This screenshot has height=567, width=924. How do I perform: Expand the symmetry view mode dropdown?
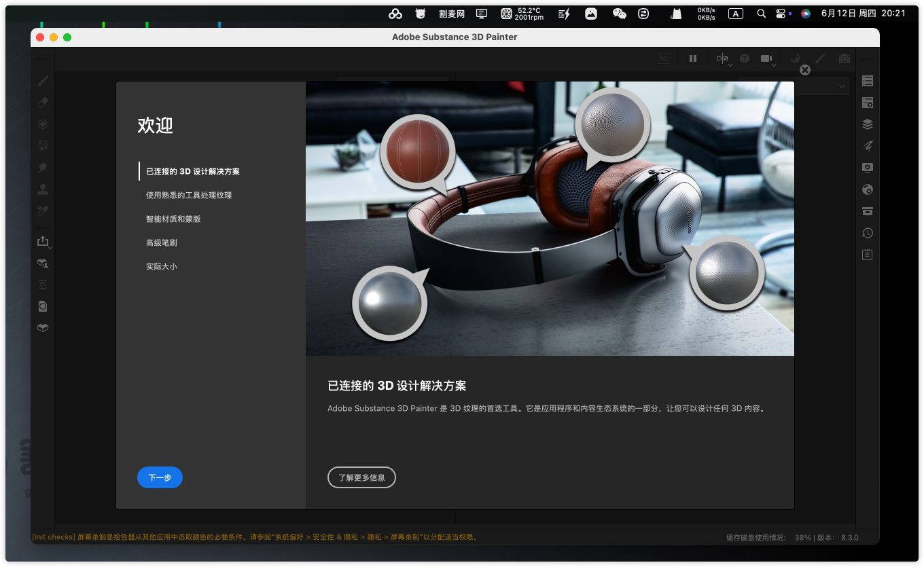tap(723, 60)
